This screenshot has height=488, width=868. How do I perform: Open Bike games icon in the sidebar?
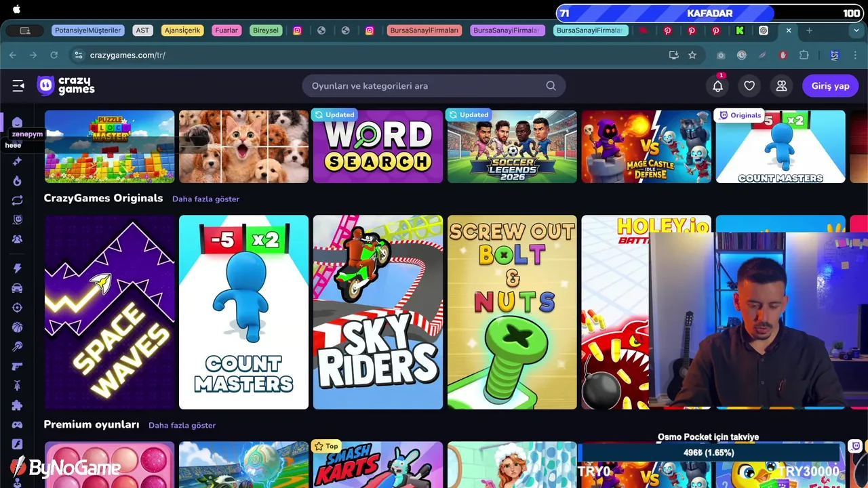pyautogui.click(x=17, y=386)
